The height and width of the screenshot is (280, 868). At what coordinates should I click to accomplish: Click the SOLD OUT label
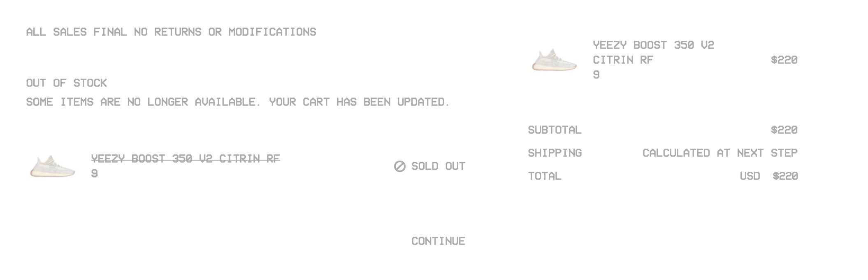point(438,166)
